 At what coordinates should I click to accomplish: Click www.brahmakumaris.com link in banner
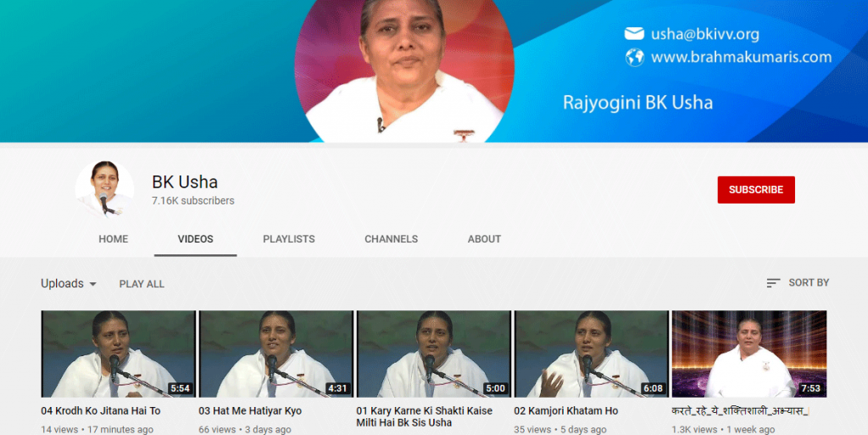tap(741, 57)
